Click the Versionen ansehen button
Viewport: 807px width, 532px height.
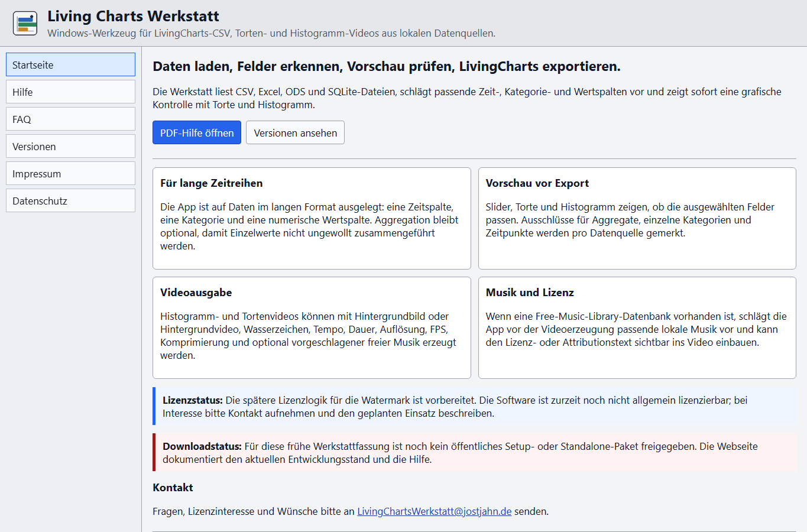pos(295,132)
